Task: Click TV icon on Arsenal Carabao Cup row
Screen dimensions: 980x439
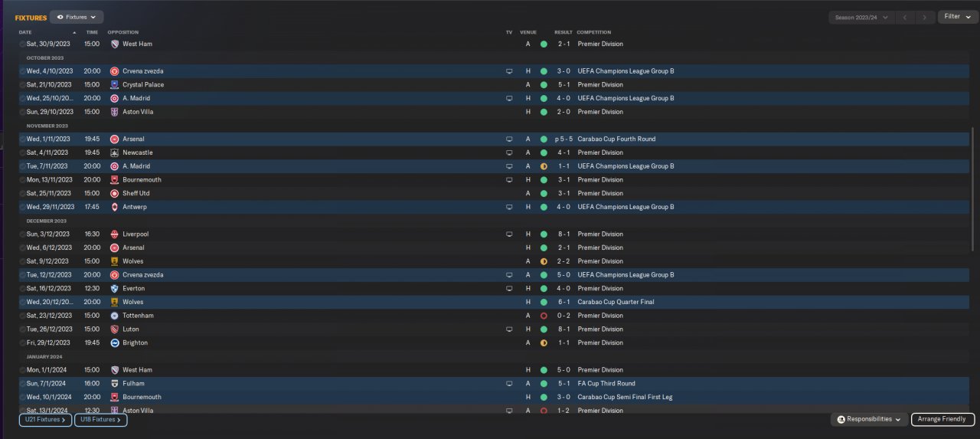Action: pyautogui.click(x=509, y=139)
